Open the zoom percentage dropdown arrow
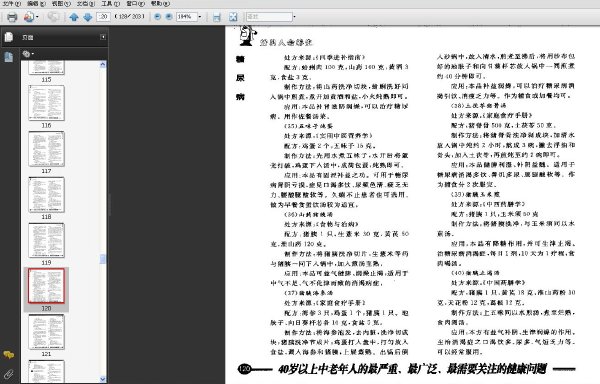600x384 pixels. pyautogui.click(x=200, y=17)
